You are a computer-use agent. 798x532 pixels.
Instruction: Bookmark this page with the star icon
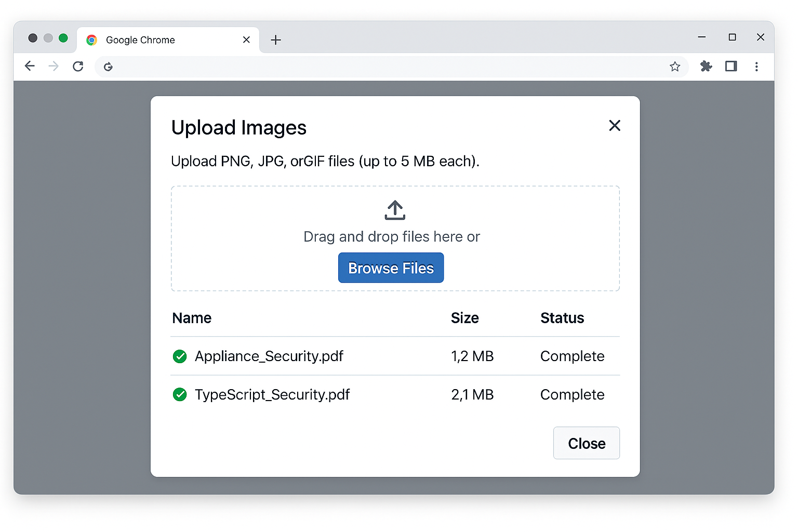[674, 66]
